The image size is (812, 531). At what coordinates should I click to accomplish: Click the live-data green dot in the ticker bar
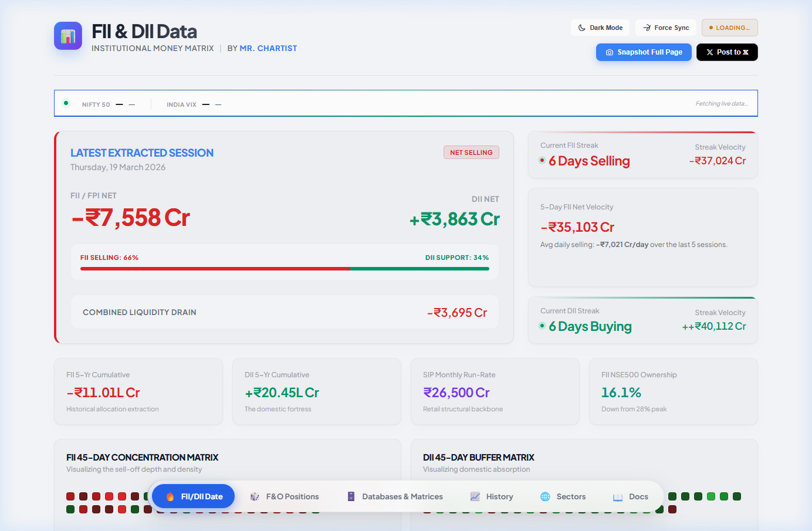[x=66, y=103]
